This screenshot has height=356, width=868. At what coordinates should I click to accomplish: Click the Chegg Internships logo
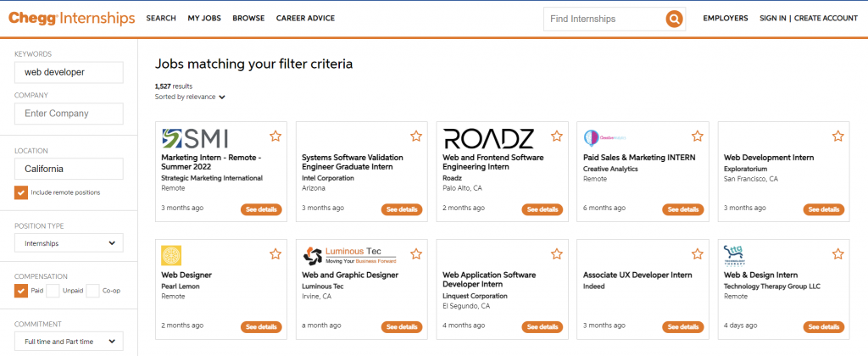[x=72, y=18]
